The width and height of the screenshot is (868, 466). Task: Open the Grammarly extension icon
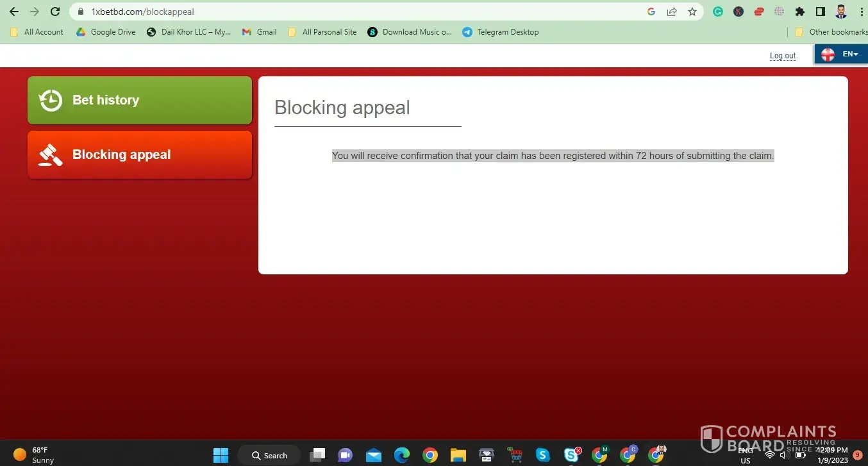point(719,12)
